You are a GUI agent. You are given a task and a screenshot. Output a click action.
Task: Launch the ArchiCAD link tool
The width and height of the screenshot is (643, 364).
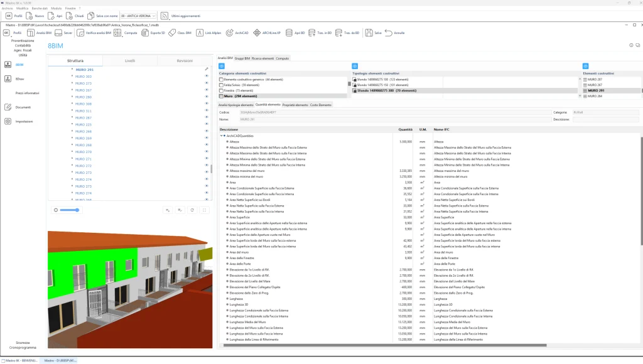pyautogui.click(x=230, y=33)
